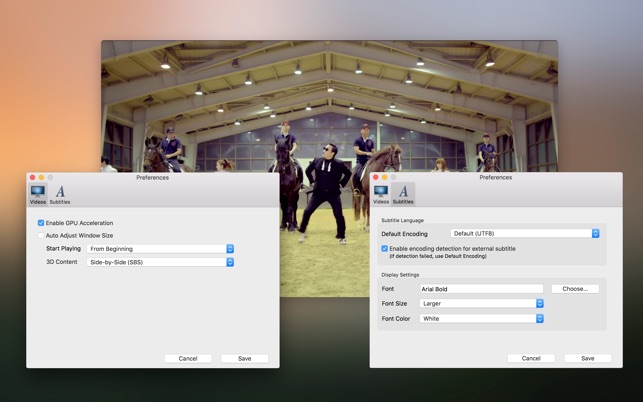This screenshot has height=402, width=643.
Task: Click the left Preferences title text
Action: (x=153, y=178)
